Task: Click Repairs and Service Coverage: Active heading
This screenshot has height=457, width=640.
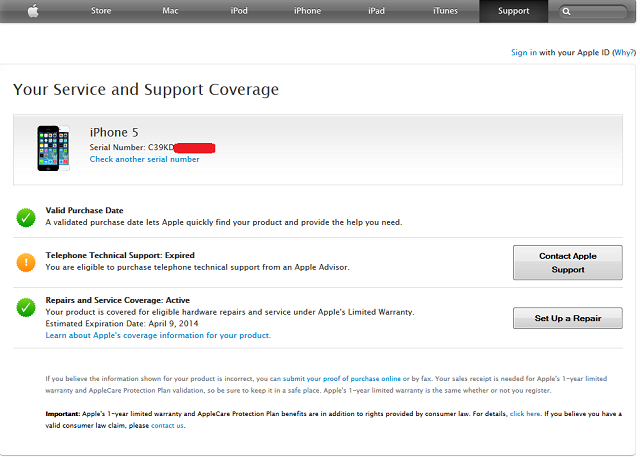Action: pos(118,300)
